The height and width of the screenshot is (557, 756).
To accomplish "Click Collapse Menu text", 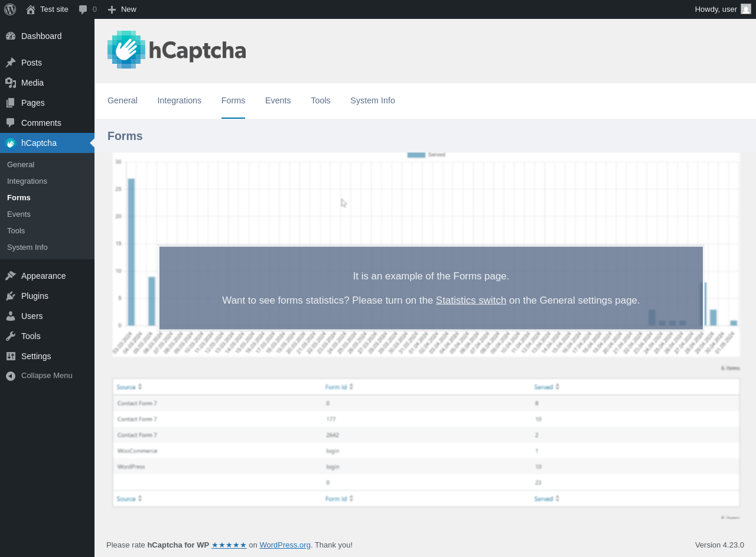I will [47, 376].
